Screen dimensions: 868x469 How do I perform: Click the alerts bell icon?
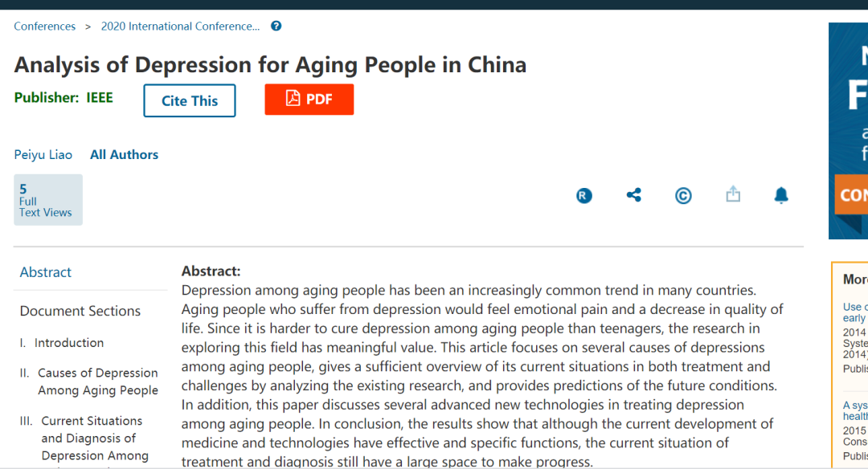(x=781, y=195)
